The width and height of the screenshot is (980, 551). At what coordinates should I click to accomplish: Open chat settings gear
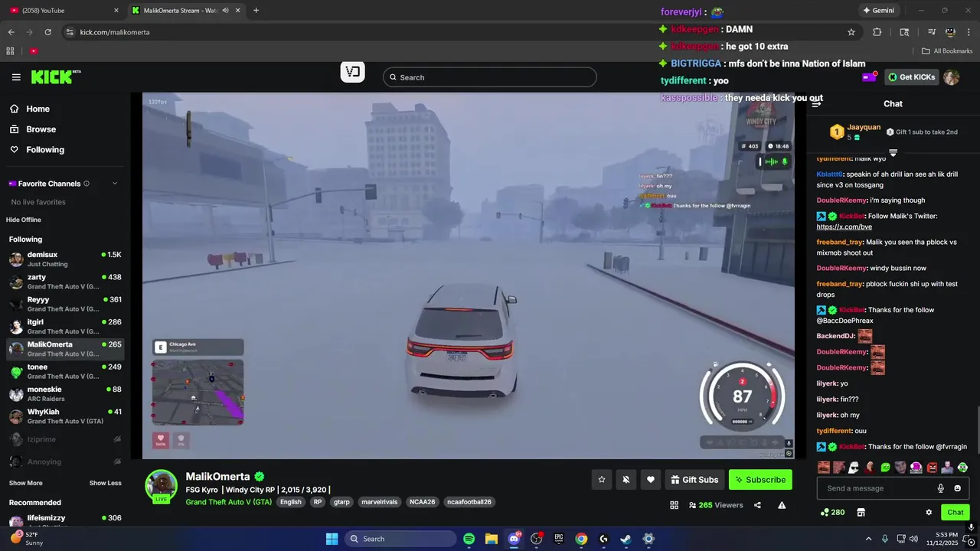[929, 512]
